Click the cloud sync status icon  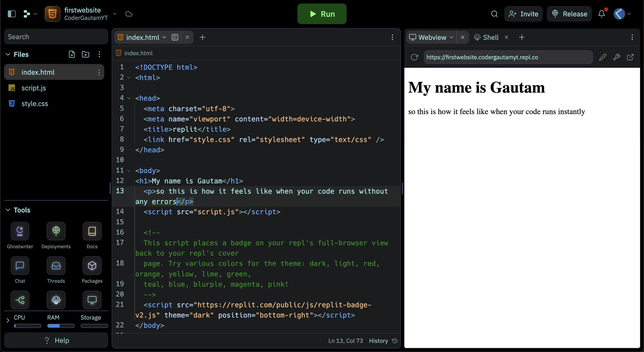point(129,14)
